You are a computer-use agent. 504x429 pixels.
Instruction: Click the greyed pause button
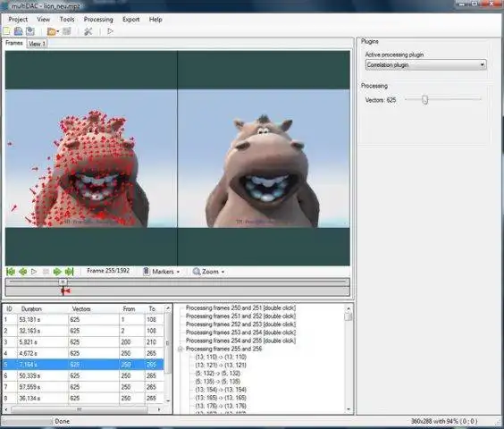point(46,272)
